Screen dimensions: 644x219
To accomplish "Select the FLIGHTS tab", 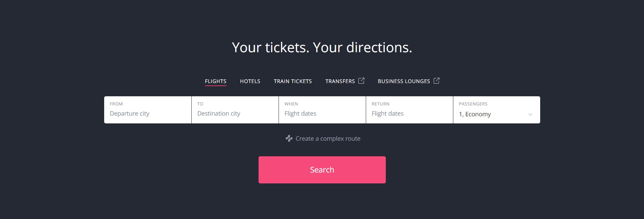I will [x=215, y=81].
